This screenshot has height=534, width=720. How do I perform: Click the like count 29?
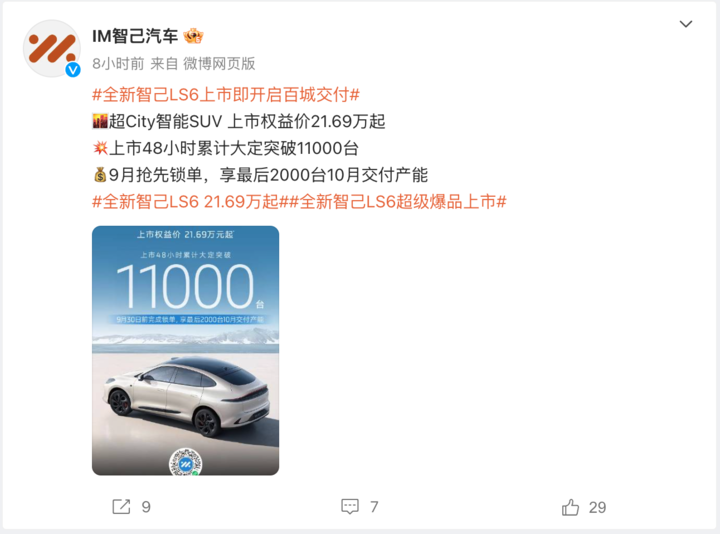coord(597,507)
